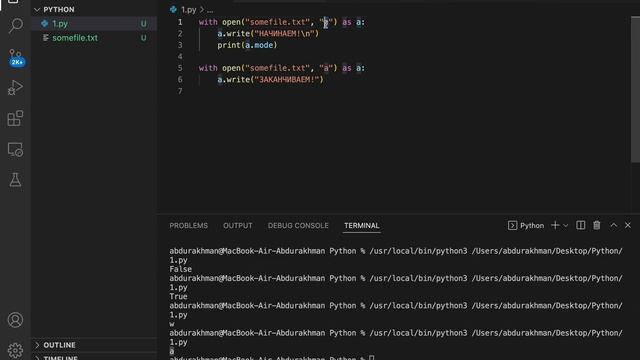Click the Python icon in breadcrumb bar
Image resolution: width=640 pixels, height=360 pixels.
click(x=173, y=9)
